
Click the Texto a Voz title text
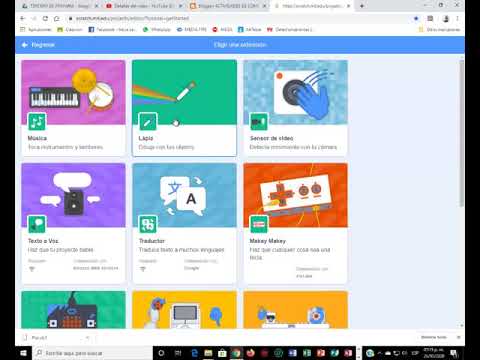[x=43, y=241]
